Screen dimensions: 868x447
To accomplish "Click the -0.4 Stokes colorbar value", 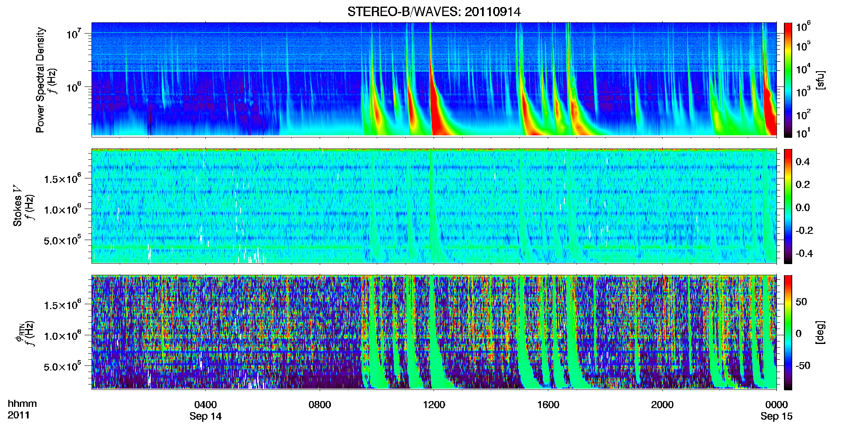I will tap(804, 253).
